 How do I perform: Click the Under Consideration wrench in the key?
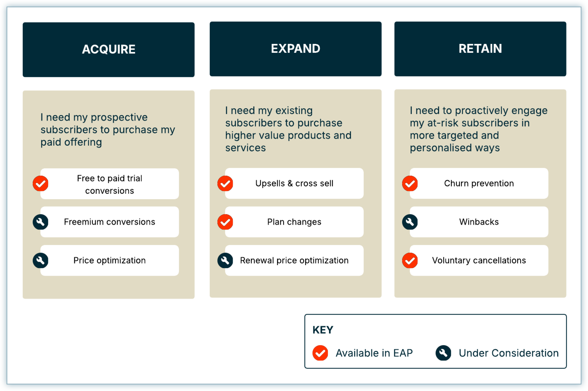(443, 353)
